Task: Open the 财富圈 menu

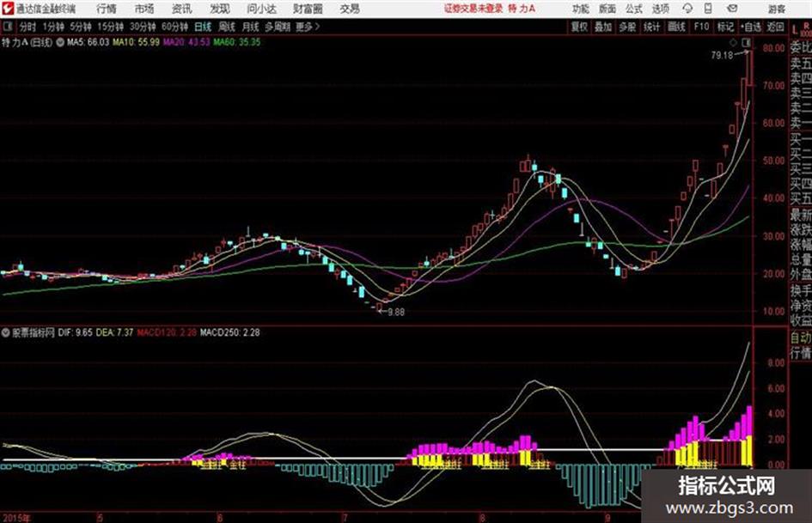Action: (308, 9)
